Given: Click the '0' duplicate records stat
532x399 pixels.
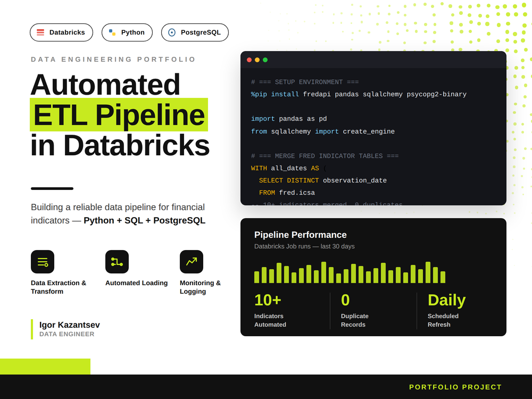Looking at the screenshot, I should click(345, 300).
